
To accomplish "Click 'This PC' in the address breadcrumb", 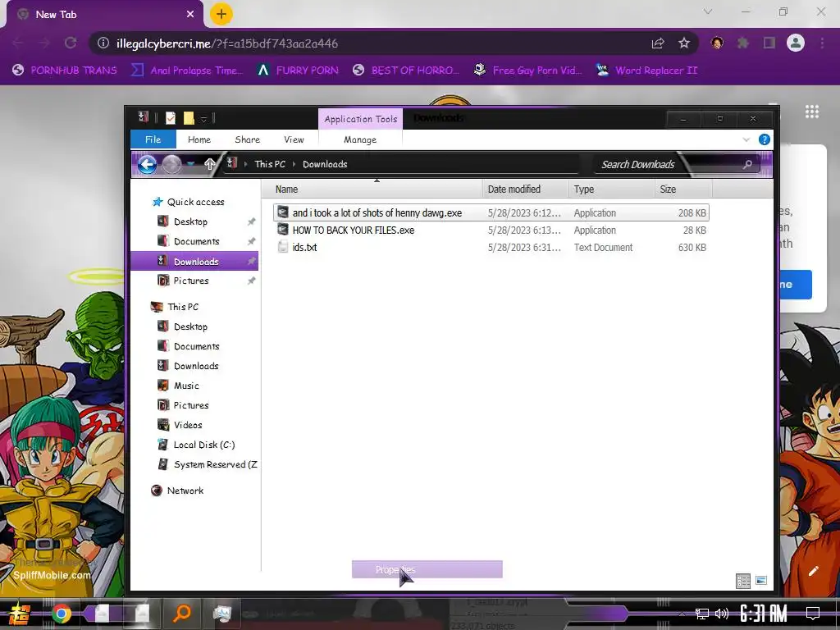I will point(270,164).
